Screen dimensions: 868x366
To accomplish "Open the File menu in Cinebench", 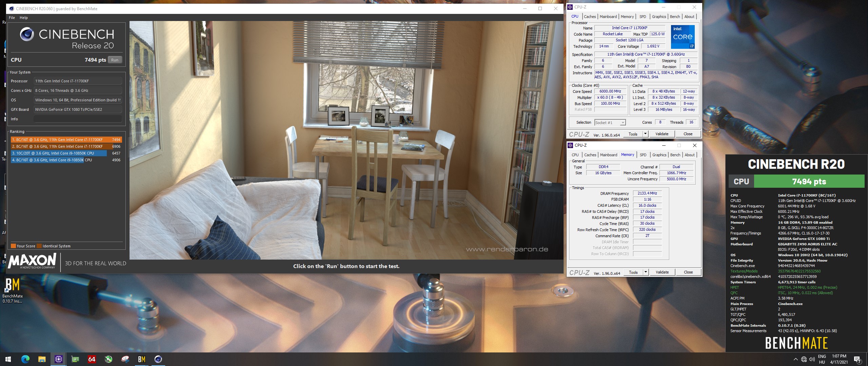I will (x=12, y=18).
